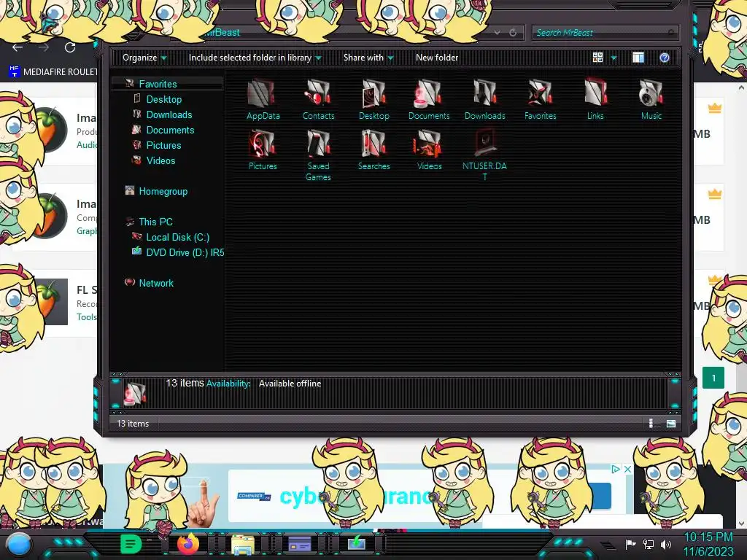Screen dimensions: 747x560
Task: Open address bar history dropdown arrow
Action: coord(497,32)
